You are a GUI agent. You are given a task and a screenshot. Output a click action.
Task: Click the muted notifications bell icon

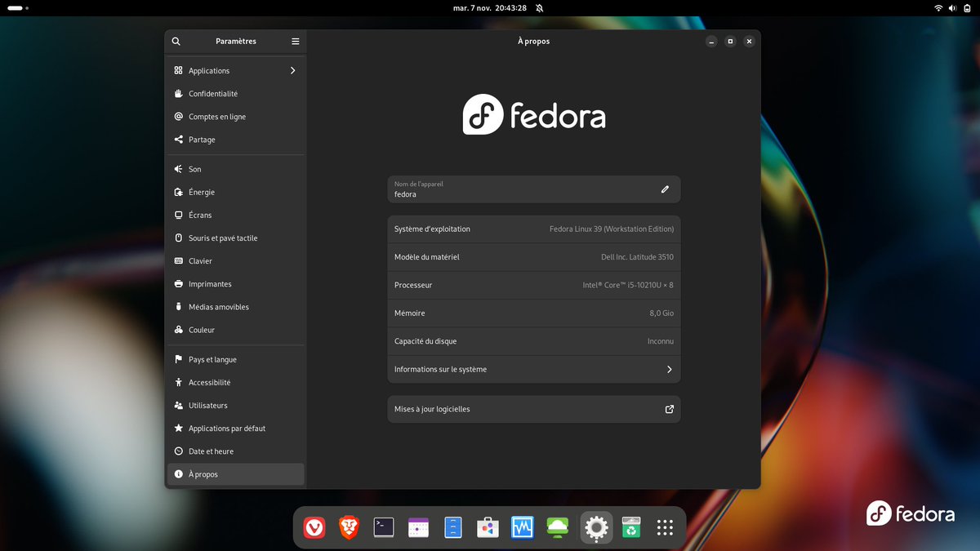(539, 7)
